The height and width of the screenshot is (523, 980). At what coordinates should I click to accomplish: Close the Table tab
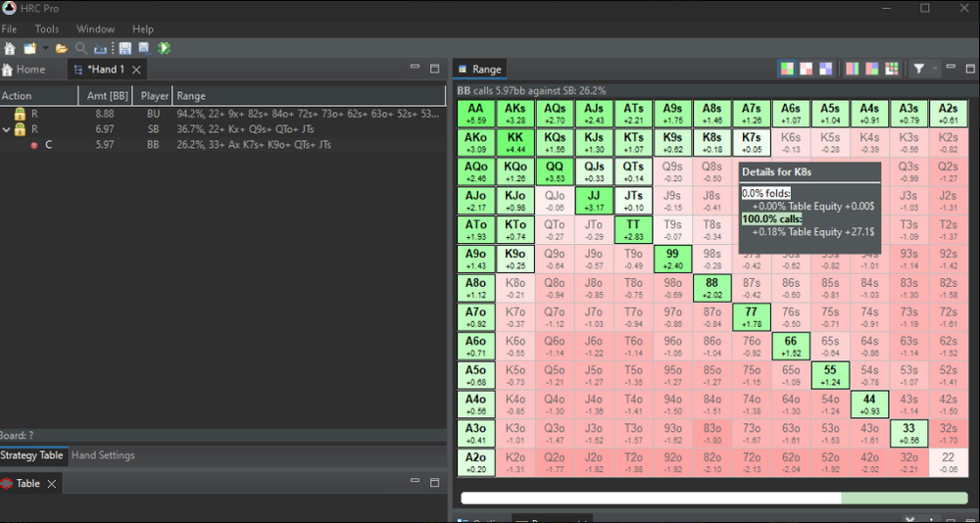click(x=52, y=484)
